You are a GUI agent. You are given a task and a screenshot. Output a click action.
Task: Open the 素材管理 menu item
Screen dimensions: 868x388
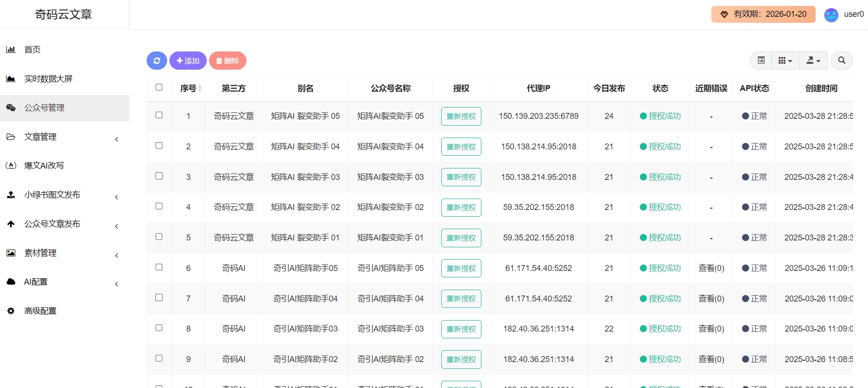[40, 253]
